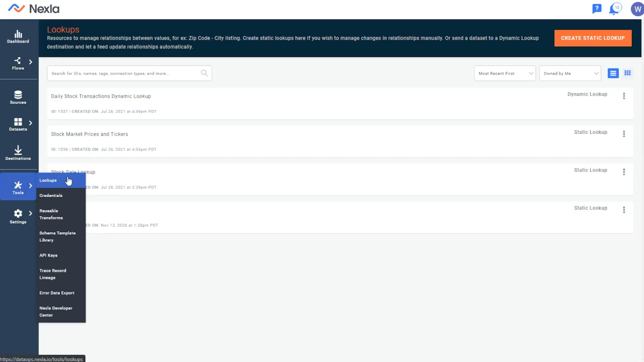Click the CREATE STATIC LOOKUP button

[x=592, y=38]
